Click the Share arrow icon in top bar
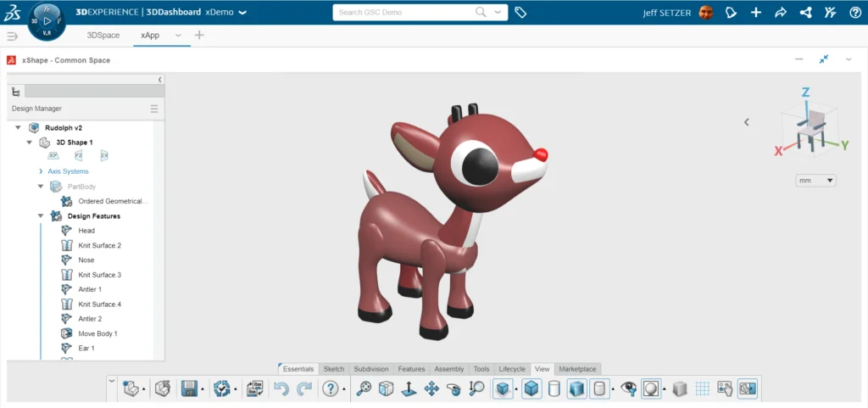Screen dimensions: 868x408 781,13
